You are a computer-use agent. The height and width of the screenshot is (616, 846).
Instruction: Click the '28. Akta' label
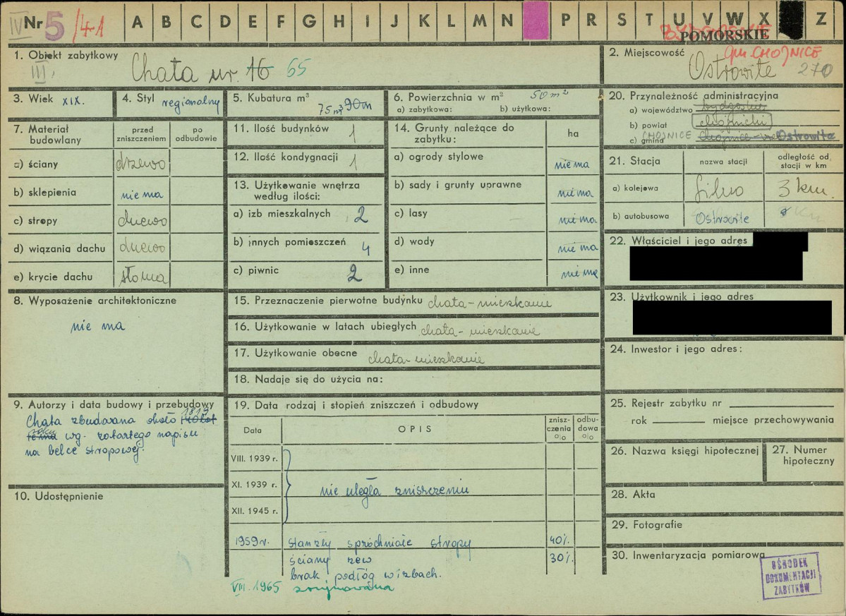point(633,495)
